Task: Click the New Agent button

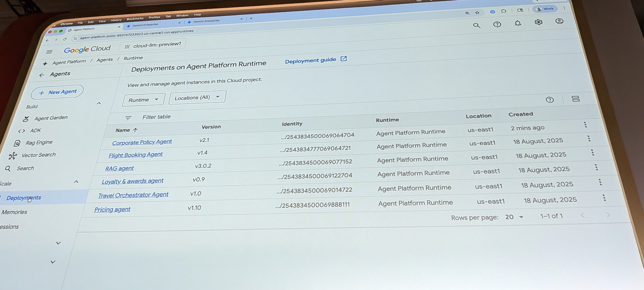Action: tap(57, 92)
